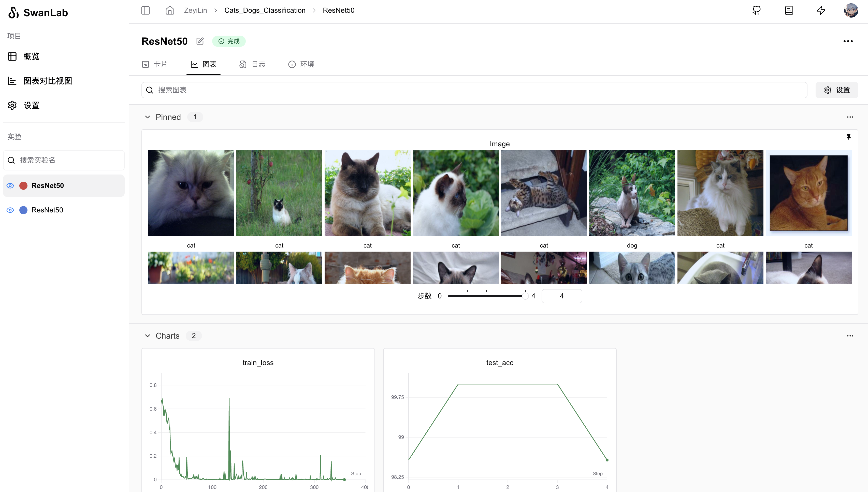Toggle the sidebar collapse icon
This screenshot has width=868, height=492.
pyautogui.click(x=145, y=10)
